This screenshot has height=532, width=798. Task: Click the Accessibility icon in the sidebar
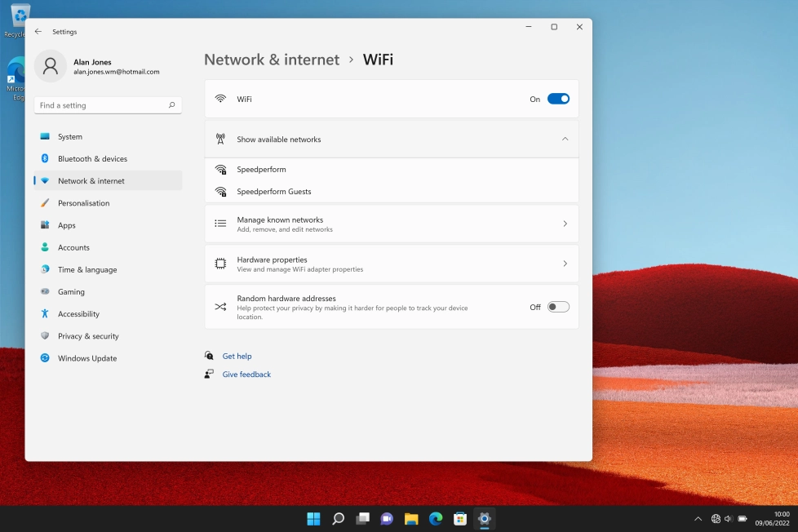(45, 313)
